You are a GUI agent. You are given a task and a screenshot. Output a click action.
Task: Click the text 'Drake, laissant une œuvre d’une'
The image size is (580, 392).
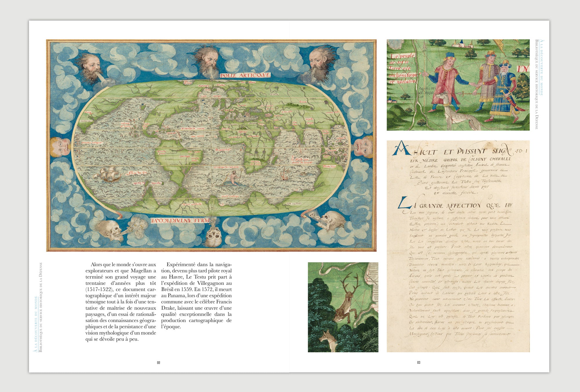click(x=196, y=308)
